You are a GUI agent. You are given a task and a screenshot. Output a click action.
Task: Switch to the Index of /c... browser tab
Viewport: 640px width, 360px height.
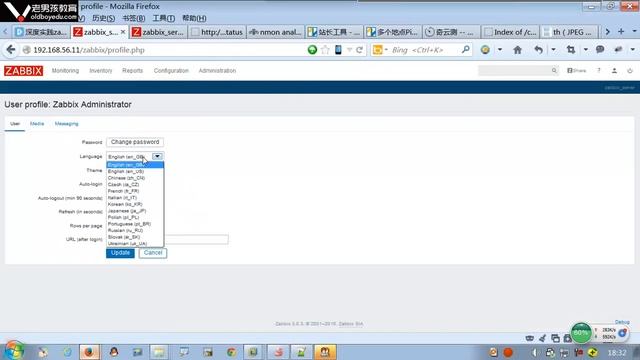tap(510, 32)
